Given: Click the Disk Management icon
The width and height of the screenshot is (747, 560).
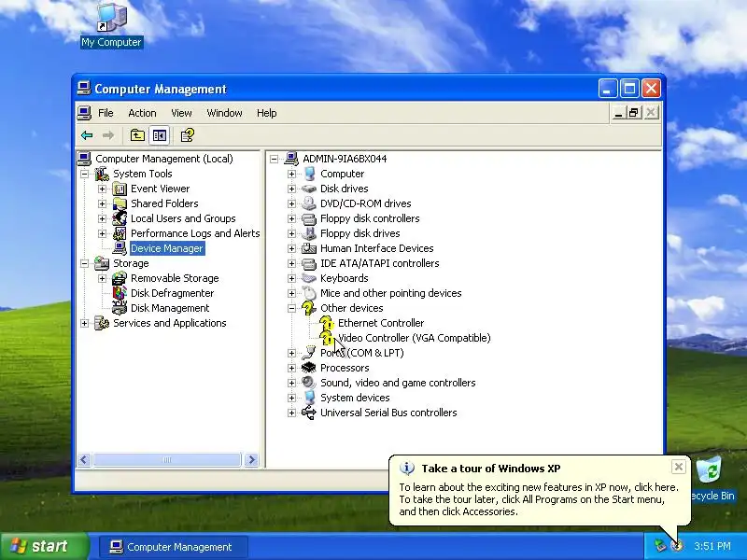Looking at the screenshot, I should coord(120,308).
